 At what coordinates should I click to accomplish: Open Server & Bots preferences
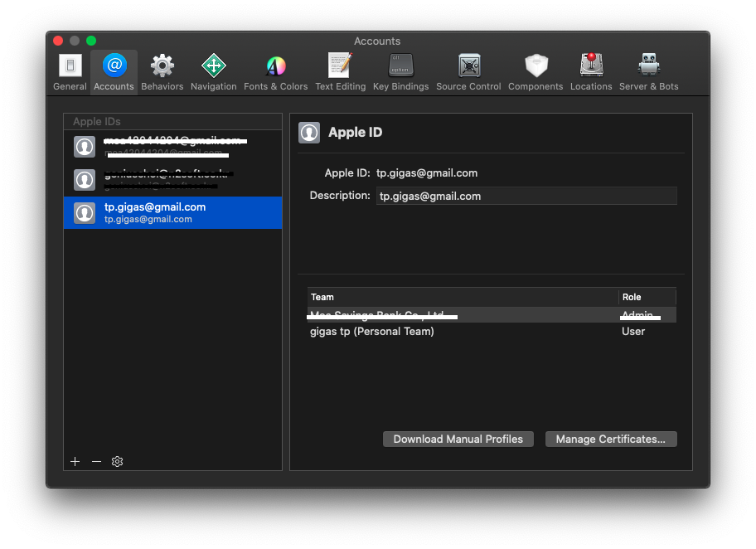pos(648,72)
